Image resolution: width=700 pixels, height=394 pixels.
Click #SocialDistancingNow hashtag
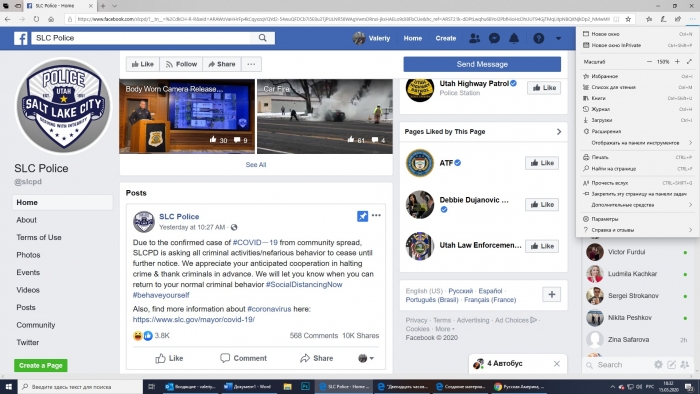point(304,285)
